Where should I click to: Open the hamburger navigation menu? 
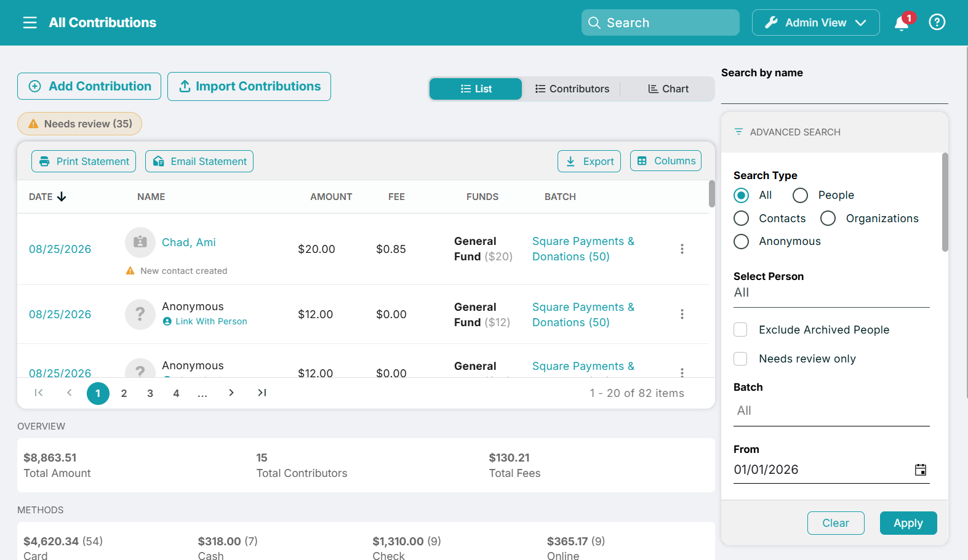[x=30, y=23]
